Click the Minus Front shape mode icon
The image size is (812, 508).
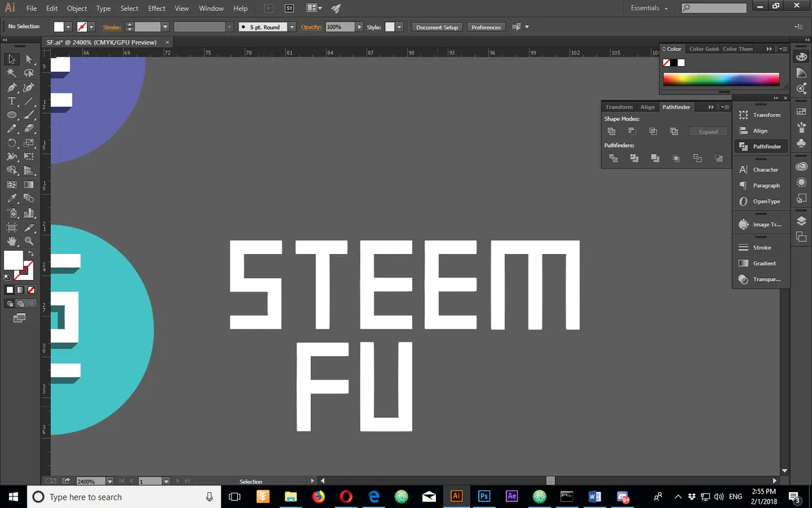click(632, 131)
